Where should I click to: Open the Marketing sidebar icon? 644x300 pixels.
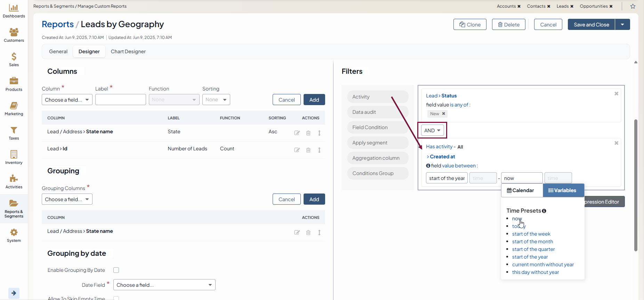[x=14, y=109]
